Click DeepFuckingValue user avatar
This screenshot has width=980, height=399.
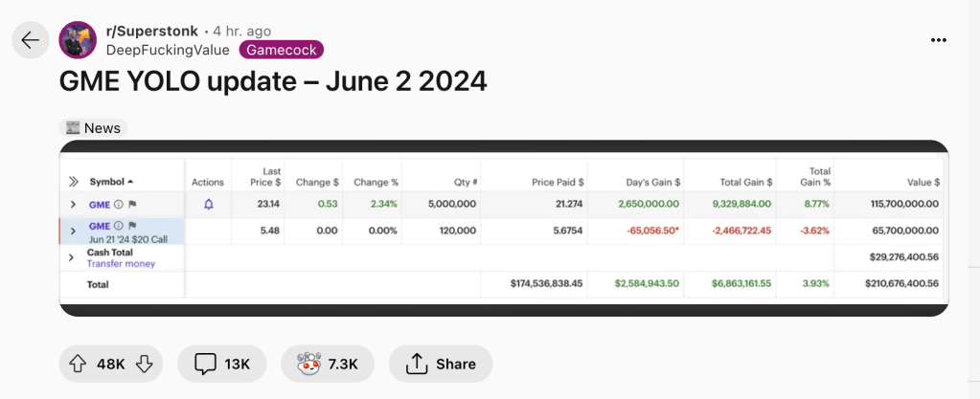coord(78,39)
